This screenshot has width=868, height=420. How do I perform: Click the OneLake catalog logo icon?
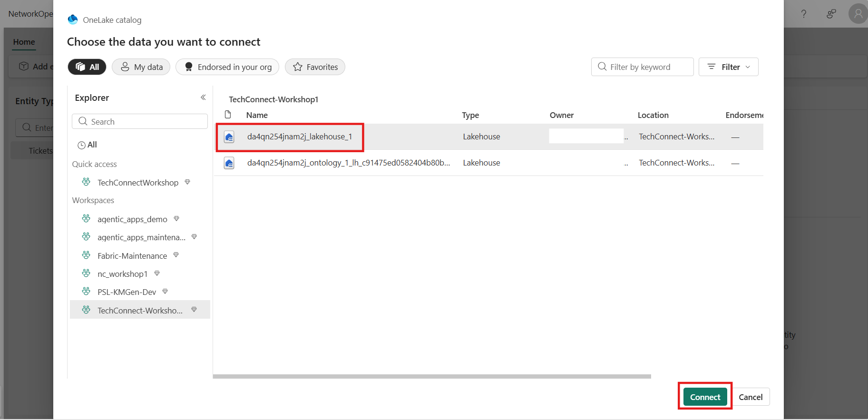pos(73,20)
